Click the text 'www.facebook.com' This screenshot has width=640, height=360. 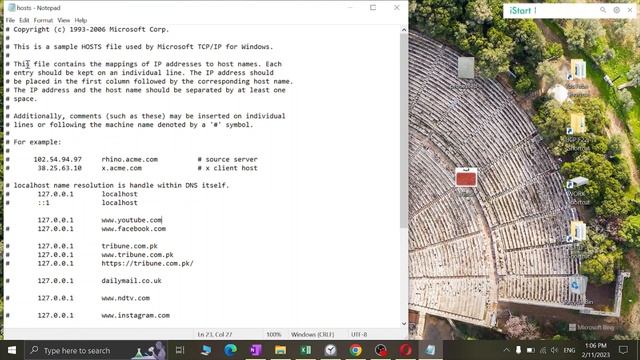click(x=133, y=229)
